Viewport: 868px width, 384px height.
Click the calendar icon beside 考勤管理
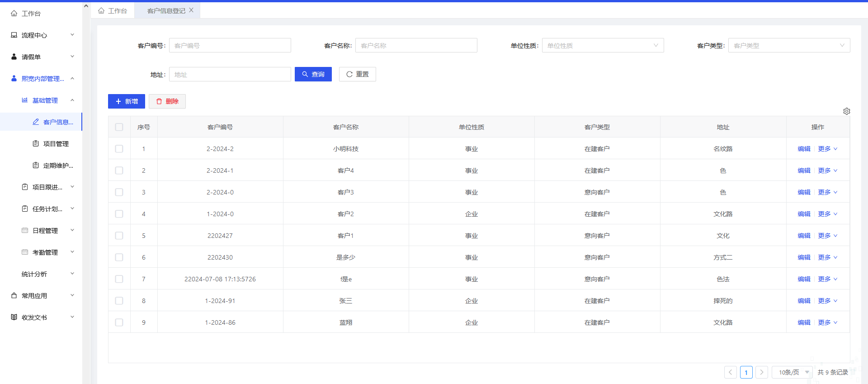point(25,252)
